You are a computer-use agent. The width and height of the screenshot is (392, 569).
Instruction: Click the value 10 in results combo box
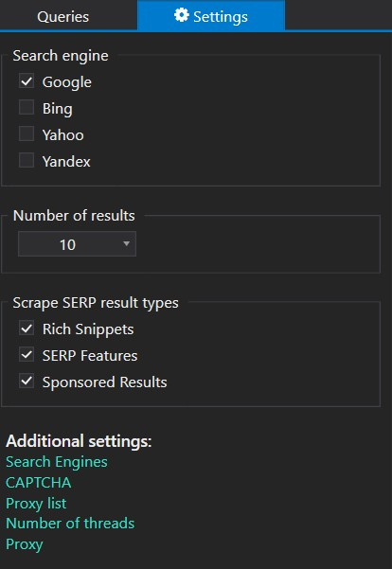click(x=67, y=244)
